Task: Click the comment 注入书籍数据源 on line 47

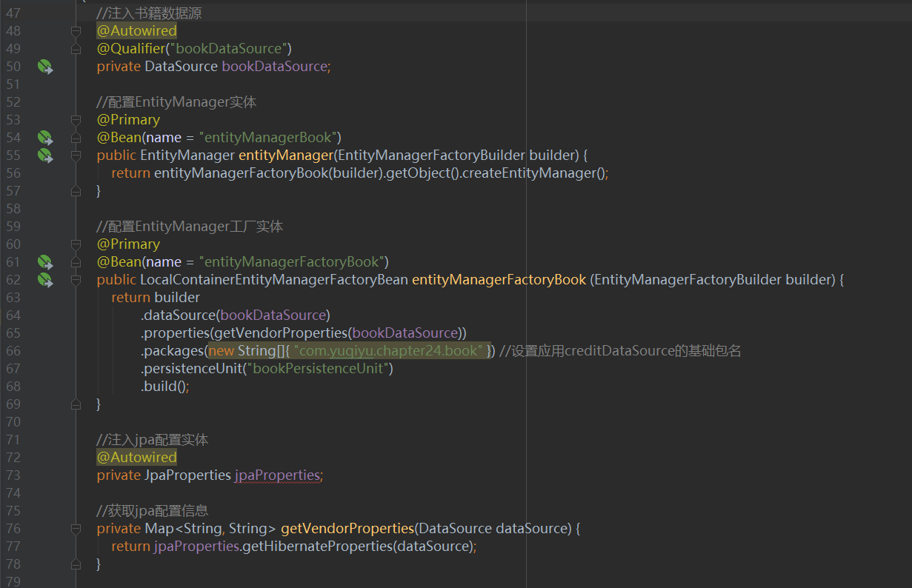Action: pyautogui.click(x=149, y=13)
